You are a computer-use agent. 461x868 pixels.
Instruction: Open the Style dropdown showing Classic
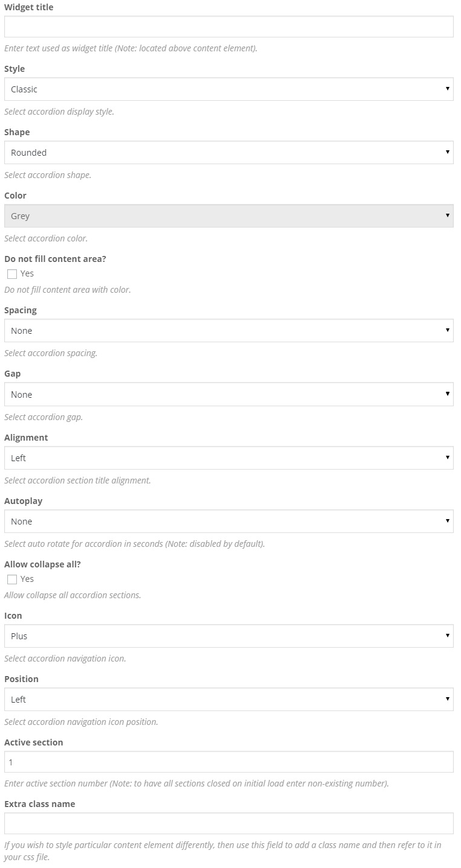tap(228, 89)
